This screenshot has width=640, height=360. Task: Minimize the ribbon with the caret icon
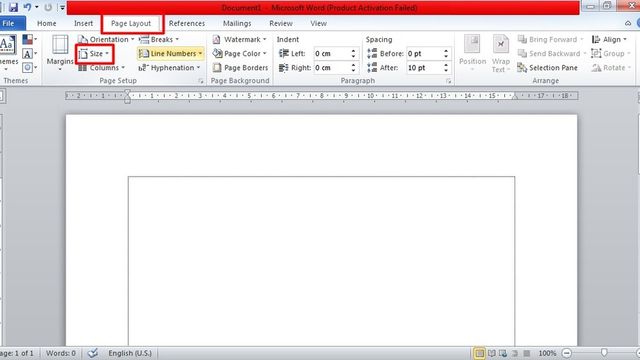pos(628,23)
